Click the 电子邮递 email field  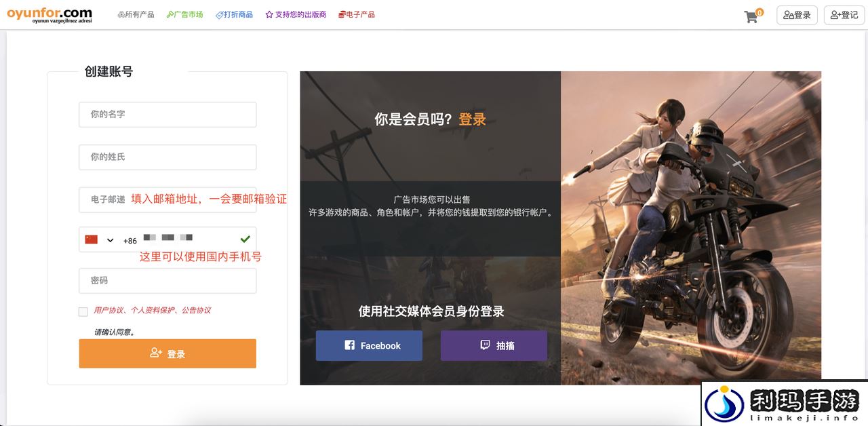(167, 199)
